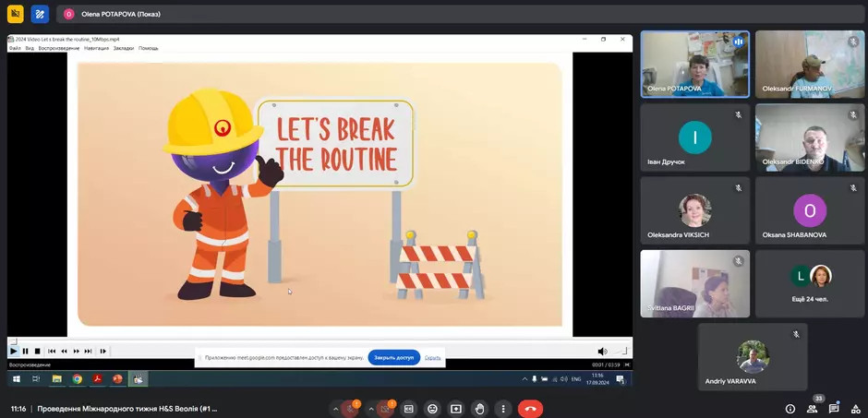Click the yellow camera-off icon at top left
868x418 pixels.
point(16,14)
